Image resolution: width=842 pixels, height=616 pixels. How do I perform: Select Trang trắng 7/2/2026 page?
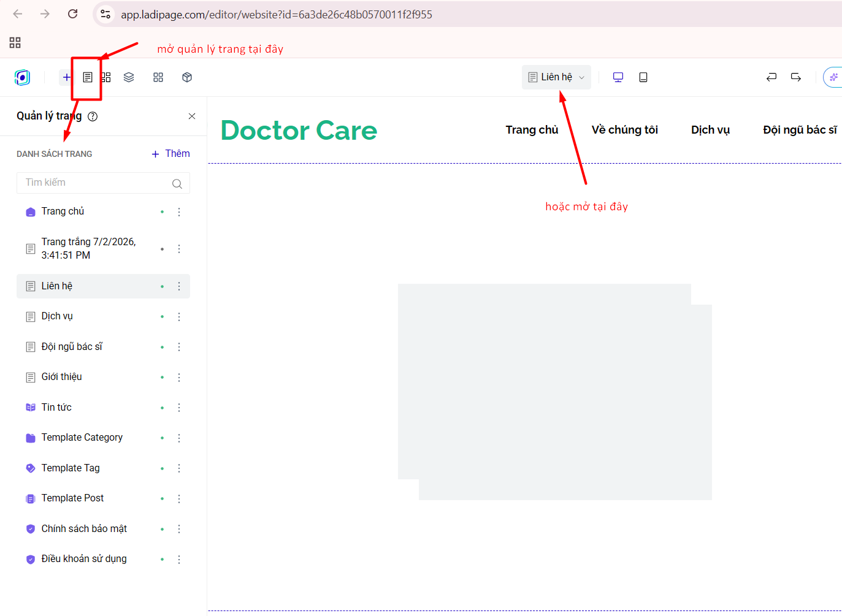click(103, 249)
